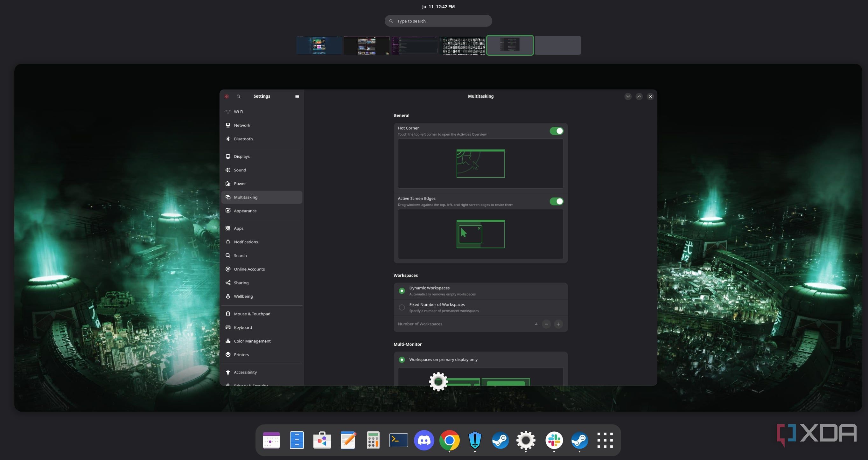Open the Power settings panel

click(262, 184)
